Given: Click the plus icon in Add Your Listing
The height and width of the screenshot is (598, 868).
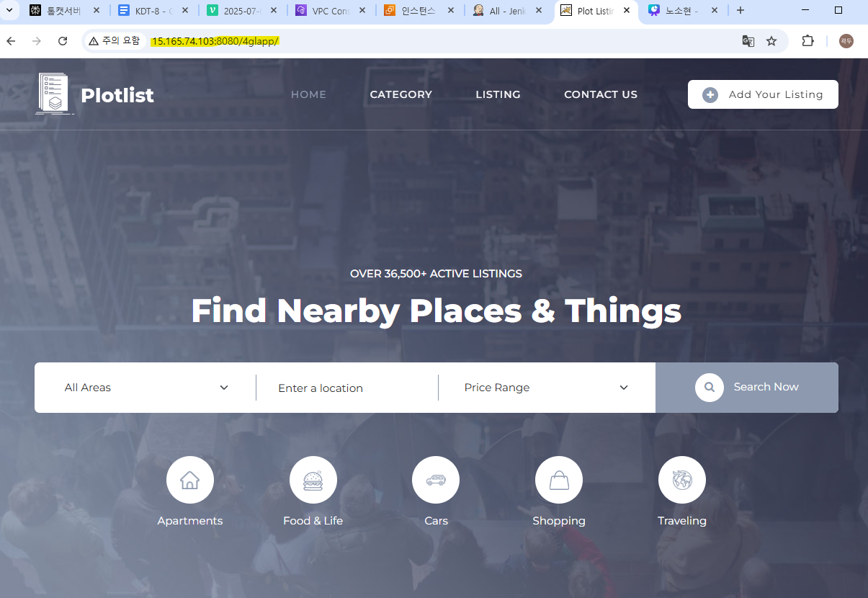Looking at the screenshot, I should 710,94.
